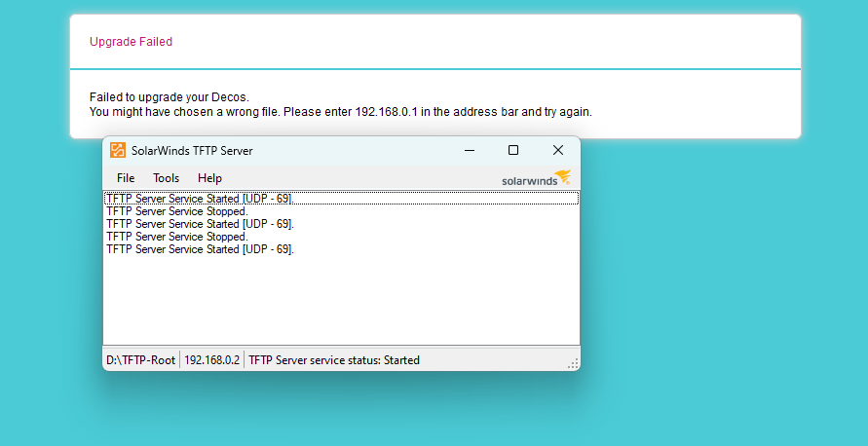Click the solarwinds logo in the menu bar
Image resolution: width=868 pixels, height=446 pixels.
(x=536, y=178)
